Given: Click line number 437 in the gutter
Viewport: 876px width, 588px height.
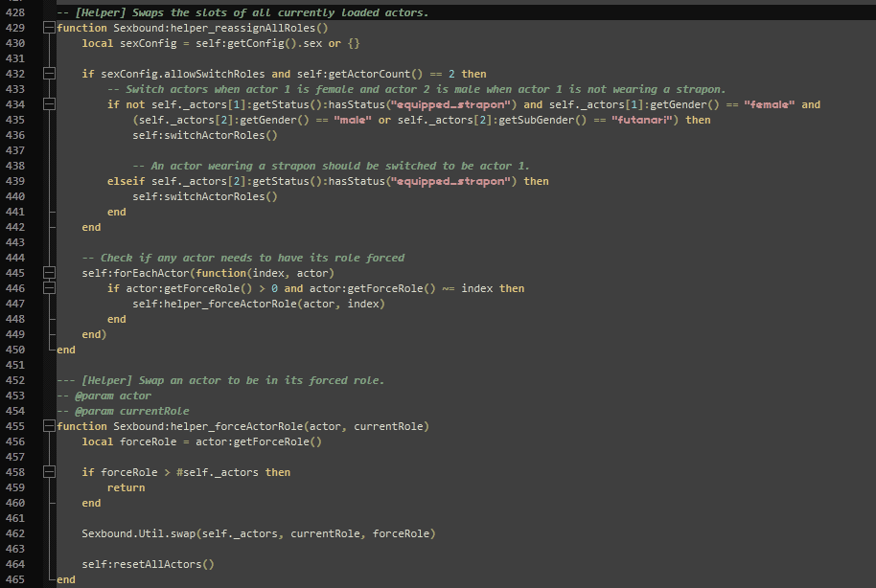Looking at the screenshot, I should (15, 150).
